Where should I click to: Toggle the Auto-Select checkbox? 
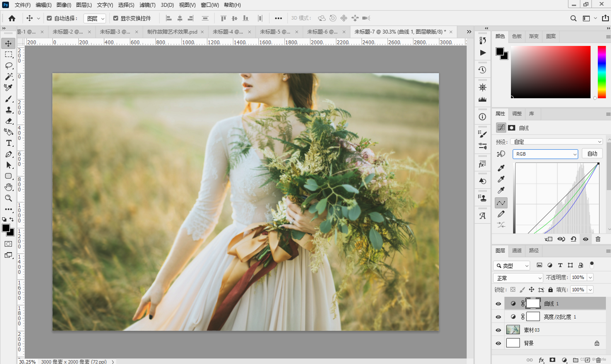(x=49, y=18)
